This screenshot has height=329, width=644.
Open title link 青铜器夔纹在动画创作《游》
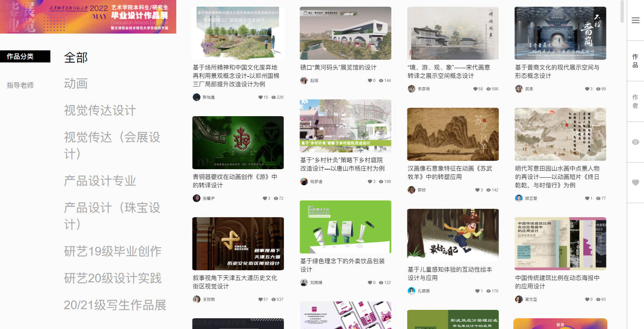tap(235, 181)
